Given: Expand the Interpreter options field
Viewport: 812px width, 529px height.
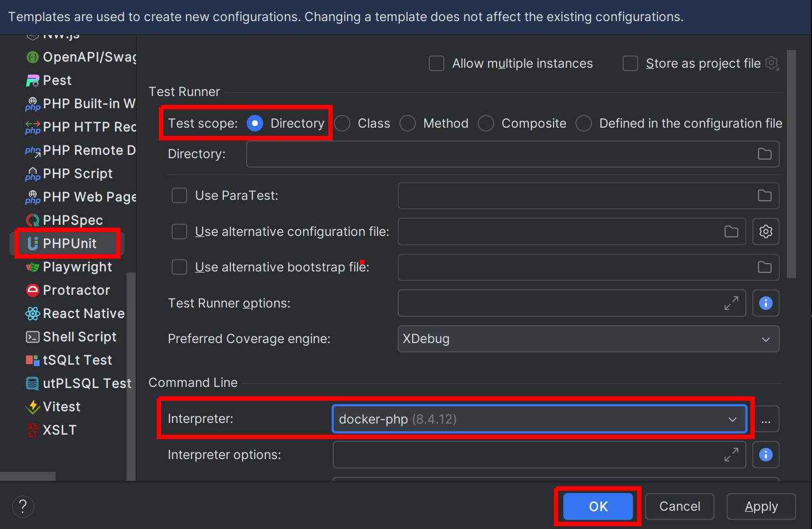Looking at the screenshot, I should coord(731,455).
